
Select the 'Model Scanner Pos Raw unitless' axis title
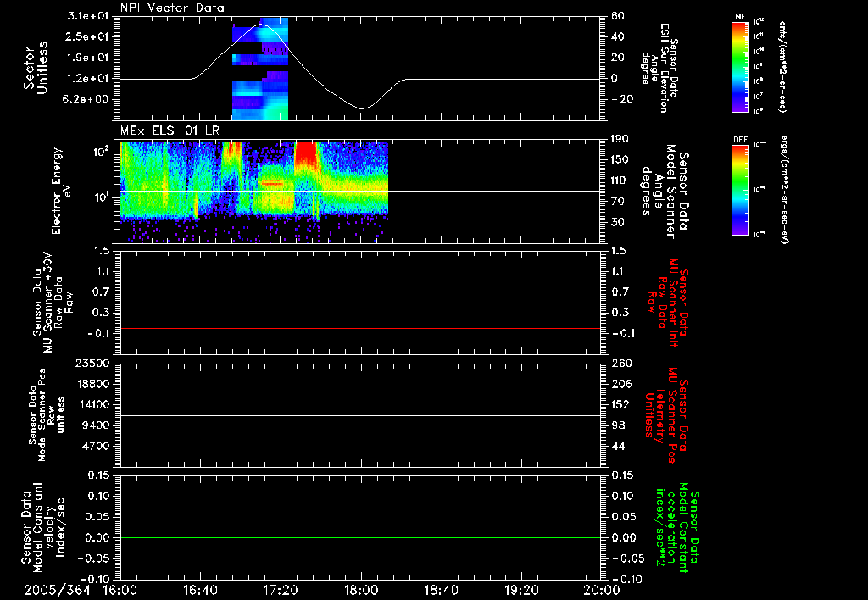[x=47, y=415]
